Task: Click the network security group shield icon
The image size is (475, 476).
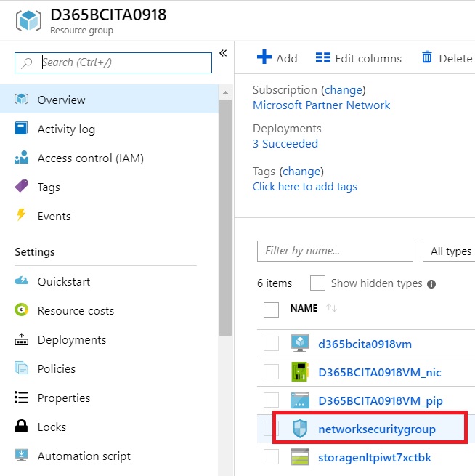Action: 300,429
